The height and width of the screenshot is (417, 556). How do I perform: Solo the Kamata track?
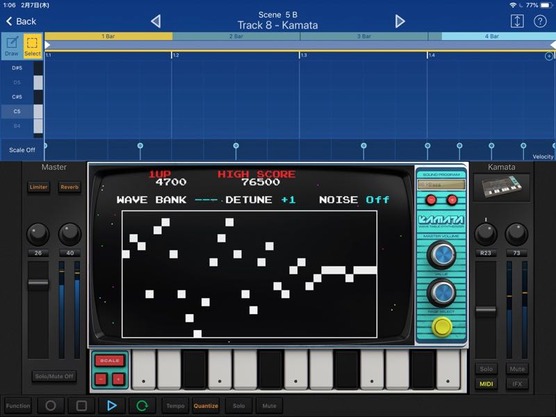pos(486,369)
